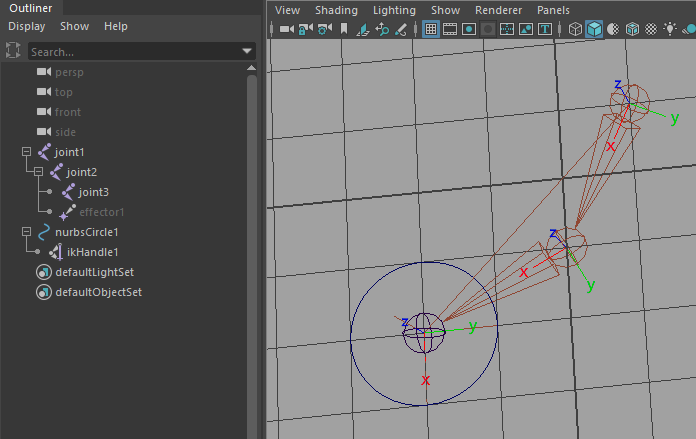Click the Outliner panel tab
This screenshot has height=439, width=696.
point(31,8)
